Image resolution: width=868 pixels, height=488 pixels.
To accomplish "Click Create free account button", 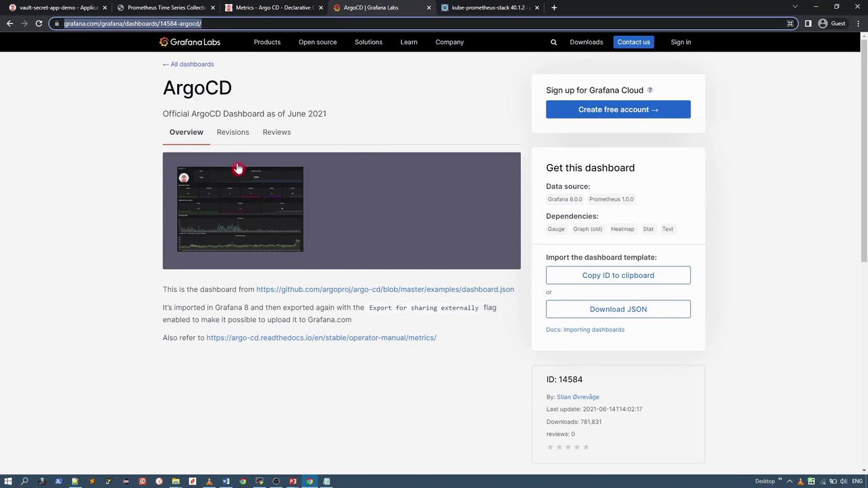I will point(618,110).
